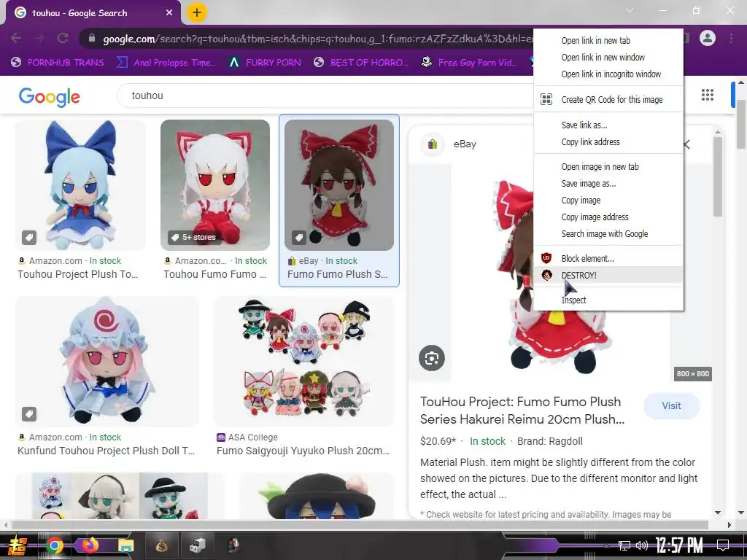The height and width of the screenshot is (560, 747).
Task: Open TouHou Project: Fumo Fumo Plush title
Action: [522, 411]
